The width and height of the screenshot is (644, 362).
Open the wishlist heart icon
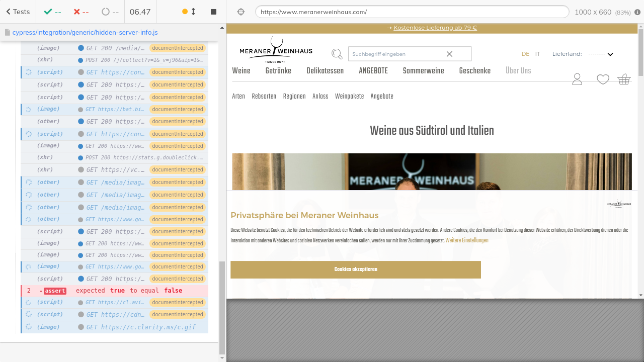pyautogui.click(x=603, y=79)
